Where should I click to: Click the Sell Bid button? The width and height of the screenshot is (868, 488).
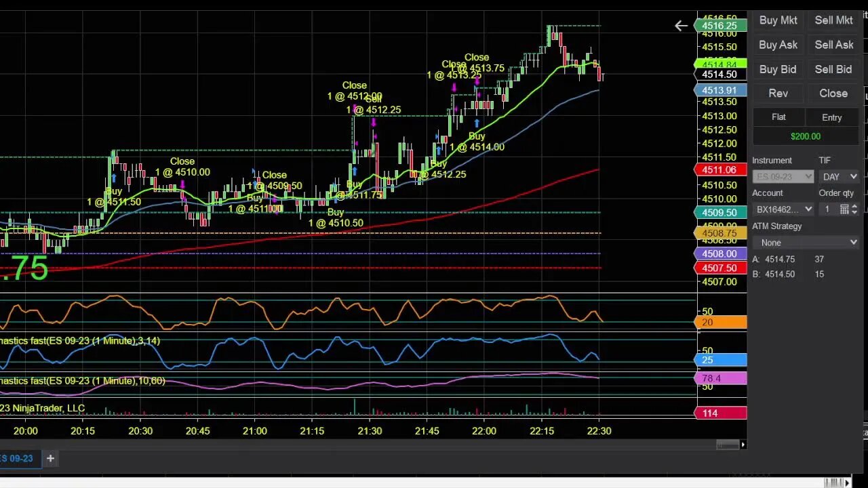click(x=833, y=69)
